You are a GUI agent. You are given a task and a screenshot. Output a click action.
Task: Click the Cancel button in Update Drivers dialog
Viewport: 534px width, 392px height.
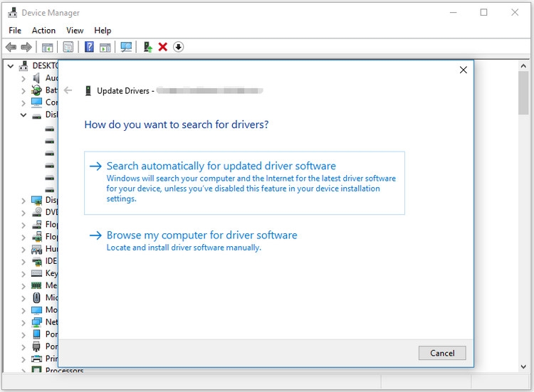point(442,353)
